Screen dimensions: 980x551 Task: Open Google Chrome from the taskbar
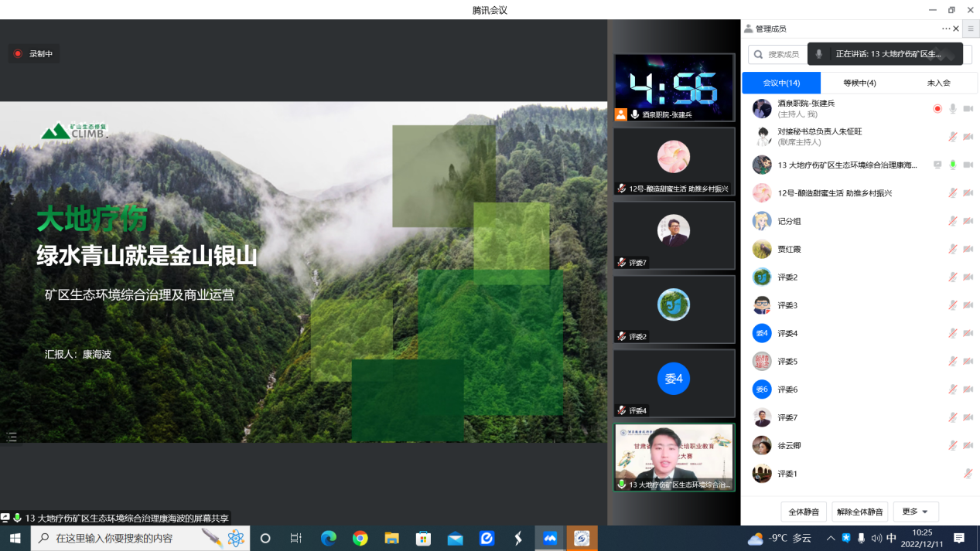click(x=360, y=538)
